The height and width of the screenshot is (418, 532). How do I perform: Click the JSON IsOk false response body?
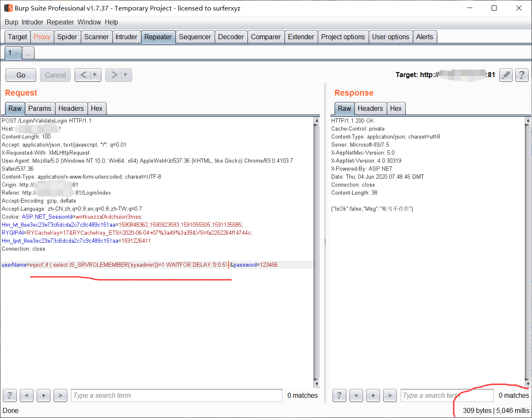tap(372, 209)
